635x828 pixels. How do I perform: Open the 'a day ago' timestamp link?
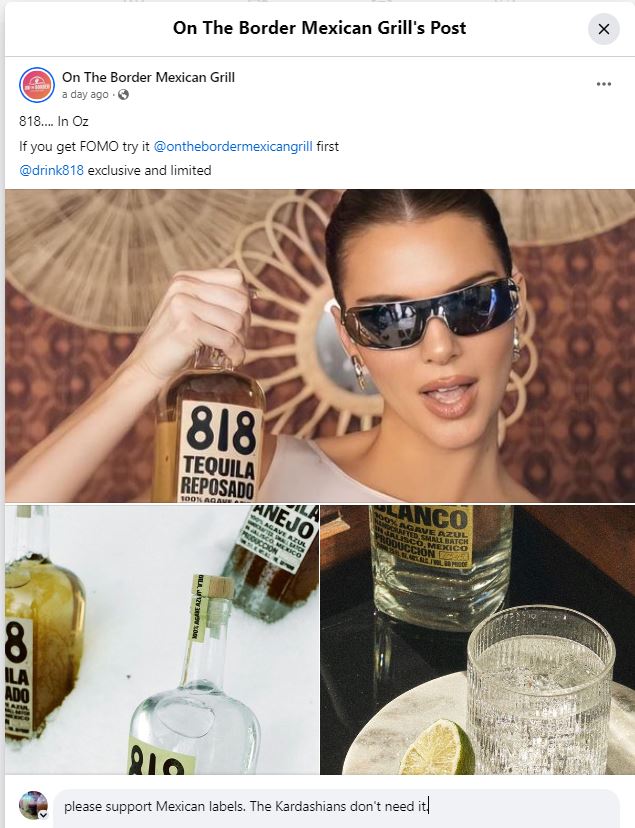point(85,95)
